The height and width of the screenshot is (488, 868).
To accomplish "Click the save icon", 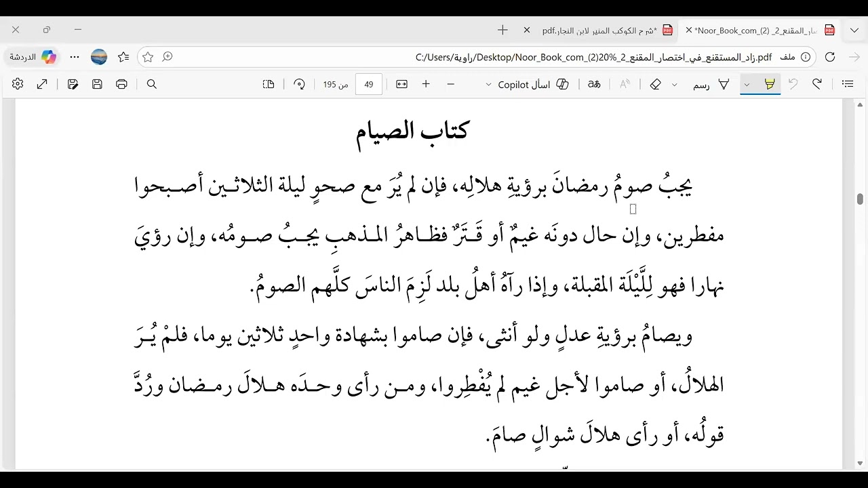I will (x=97, y=84).
